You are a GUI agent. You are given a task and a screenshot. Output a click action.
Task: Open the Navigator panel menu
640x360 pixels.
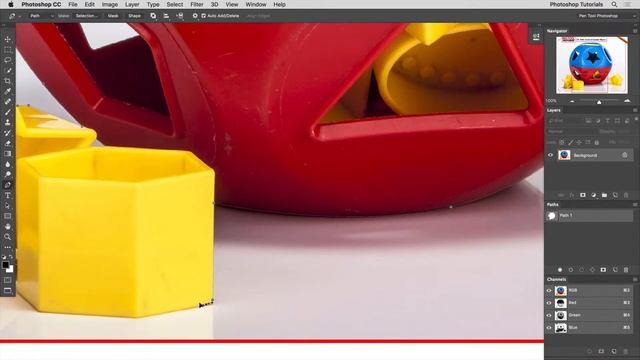(x=635, y=31)
